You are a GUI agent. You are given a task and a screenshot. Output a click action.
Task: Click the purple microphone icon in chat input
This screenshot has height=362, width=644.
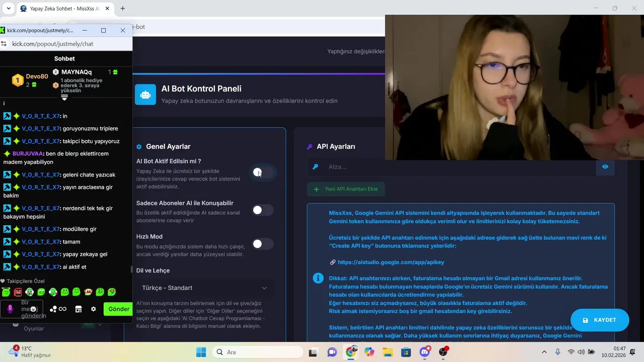10,309
